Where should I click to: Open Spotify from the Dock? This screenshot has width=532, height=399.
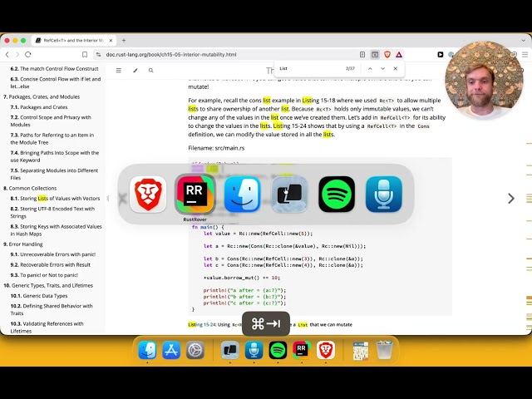coord(278,350)
